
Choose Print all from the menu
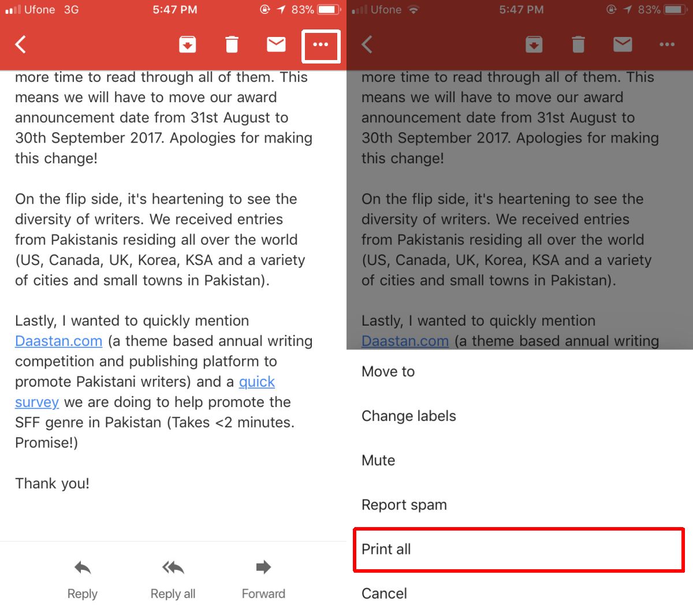pyautogui.click(x=386, y=549)
